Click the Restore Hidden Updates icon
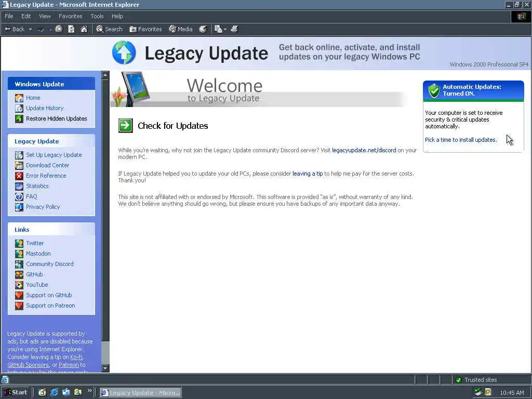Viewport: 532px width, 399px height. [x=19, y=119]
